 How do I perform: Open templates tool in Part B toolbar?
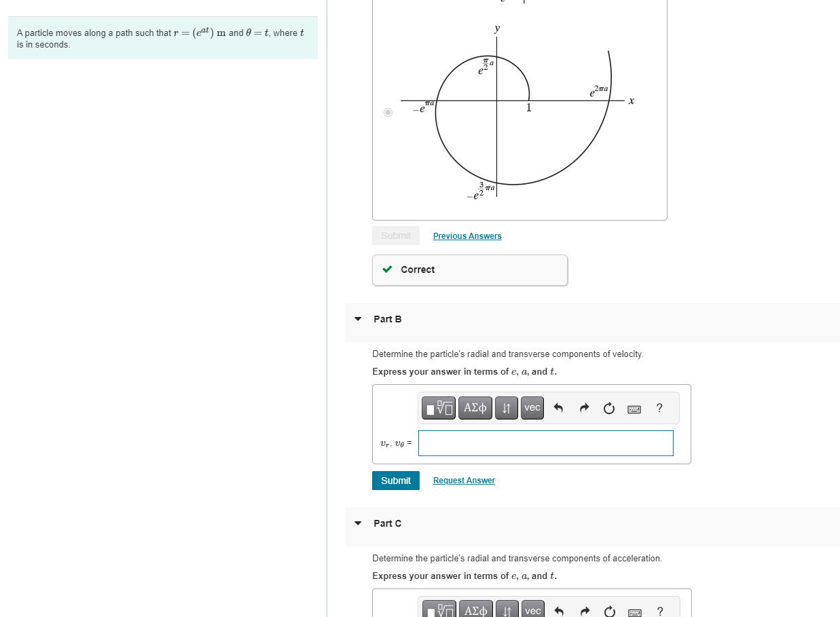(439, 408)
